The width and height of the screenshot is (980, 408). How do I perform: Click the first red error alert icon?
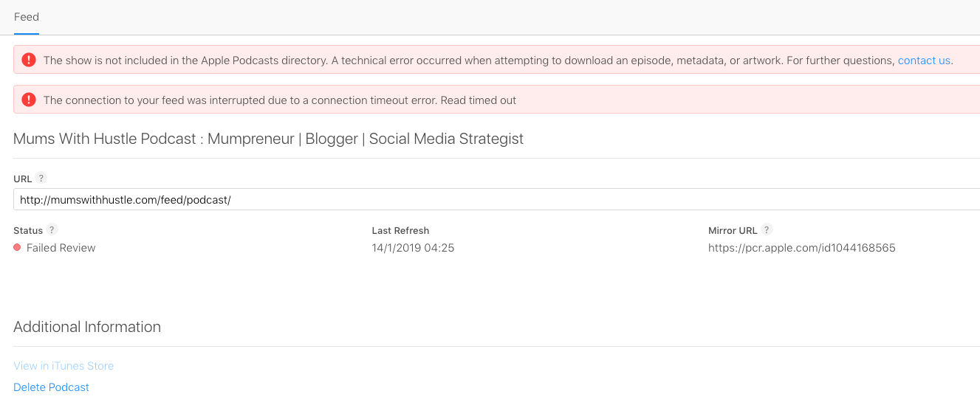pyautogui.click(x=28, y=60)
